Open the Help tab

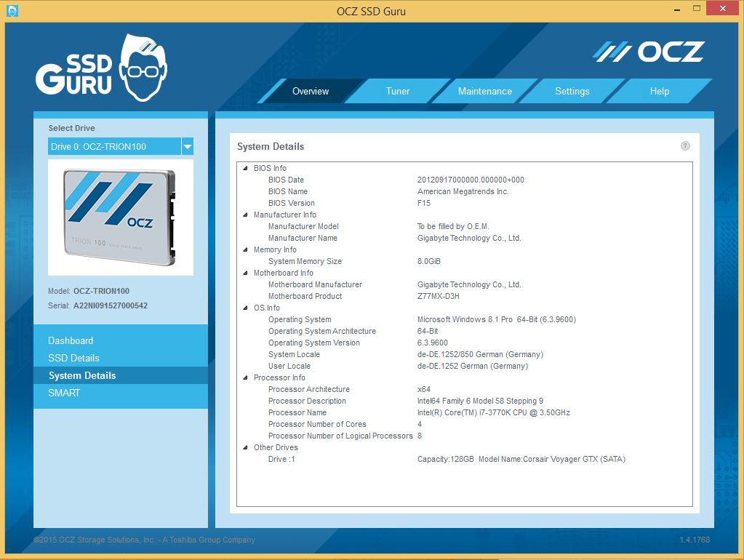pyautogui.click(x=659, y=91)
